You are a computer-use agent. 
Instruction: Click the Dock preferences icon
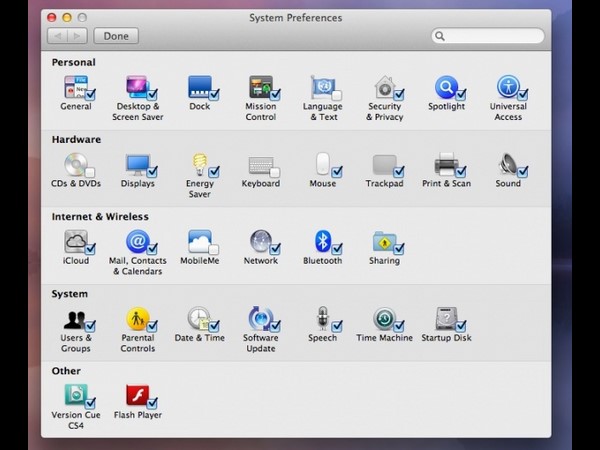pyautogui.click(x=199, y=87)
